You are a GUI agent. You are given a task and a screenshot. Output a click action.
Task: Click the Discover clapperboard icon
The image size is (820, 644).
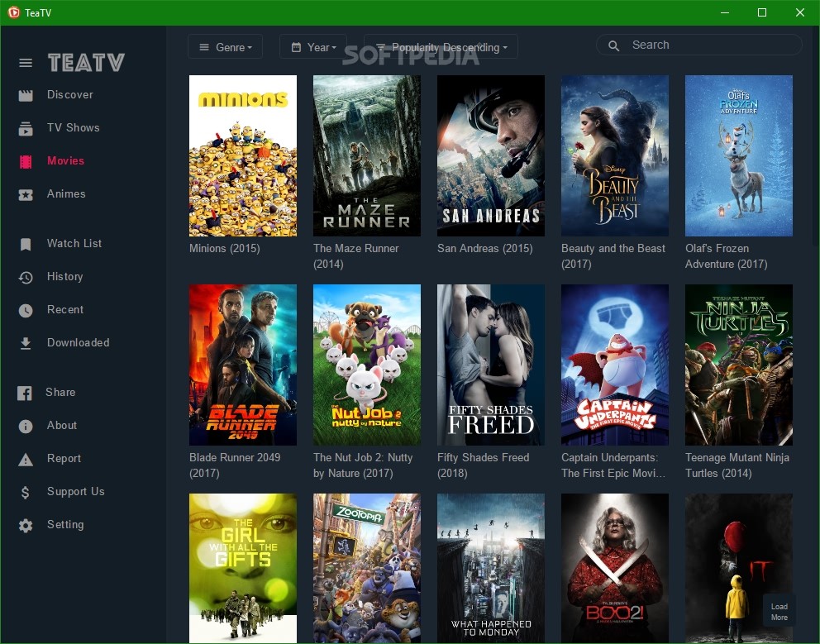coord(26,95)
